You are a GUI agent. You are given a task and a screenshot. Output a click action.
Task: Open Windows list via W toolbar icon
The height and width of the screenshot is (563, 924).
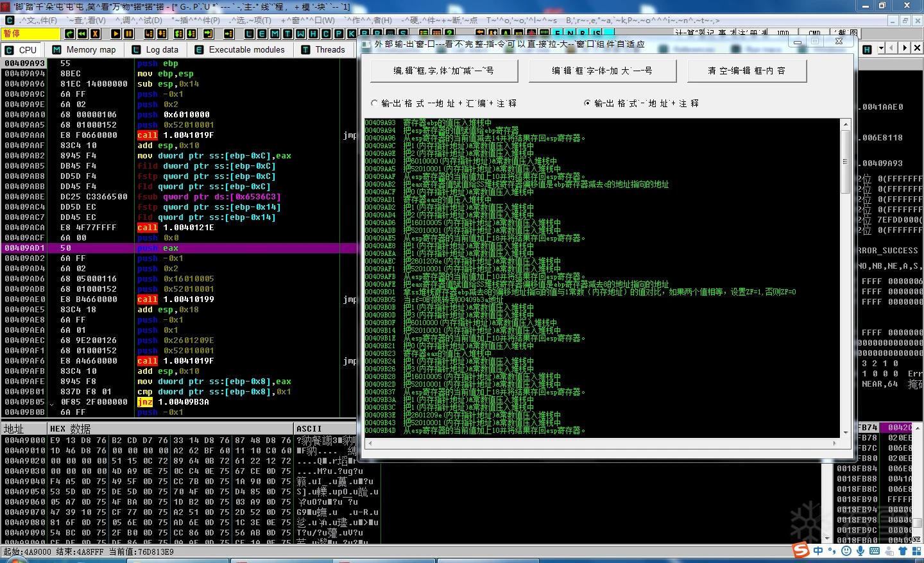(x=300, y=33)
